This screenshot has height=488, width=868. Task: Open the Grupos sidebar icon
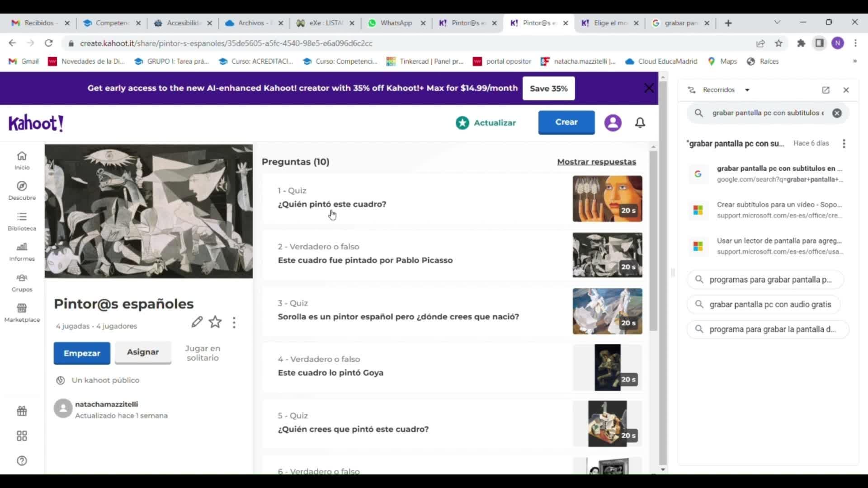[x=22, y=278]
